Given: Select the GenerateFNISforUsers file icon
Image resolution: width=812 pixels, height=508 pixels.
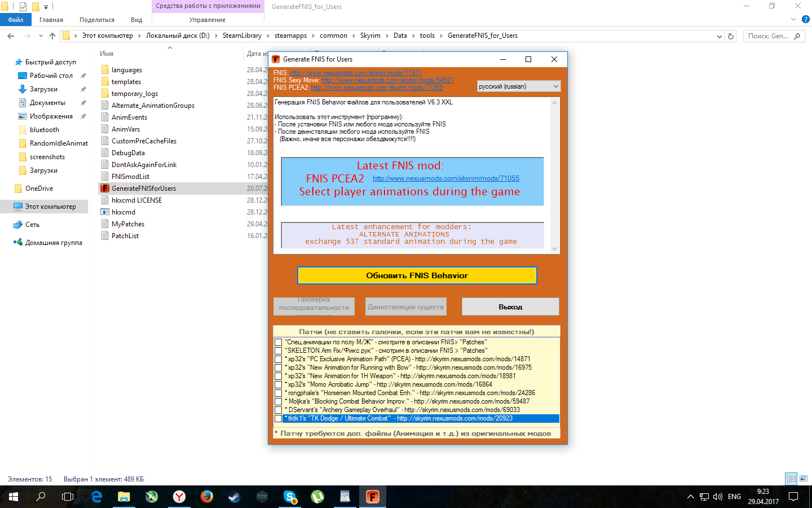Looking at the screenshot, I should [x=105, y=188].
